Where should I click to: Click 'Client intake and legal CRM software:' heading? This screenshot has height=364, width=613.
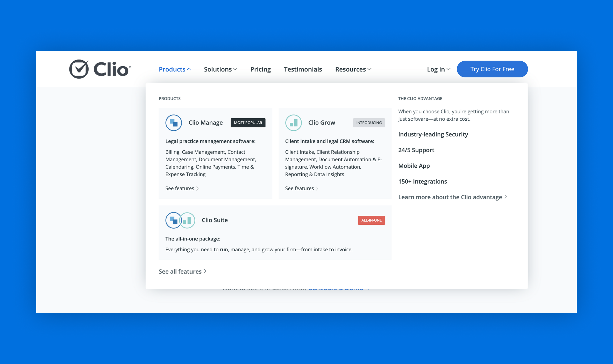coord(329,141)
